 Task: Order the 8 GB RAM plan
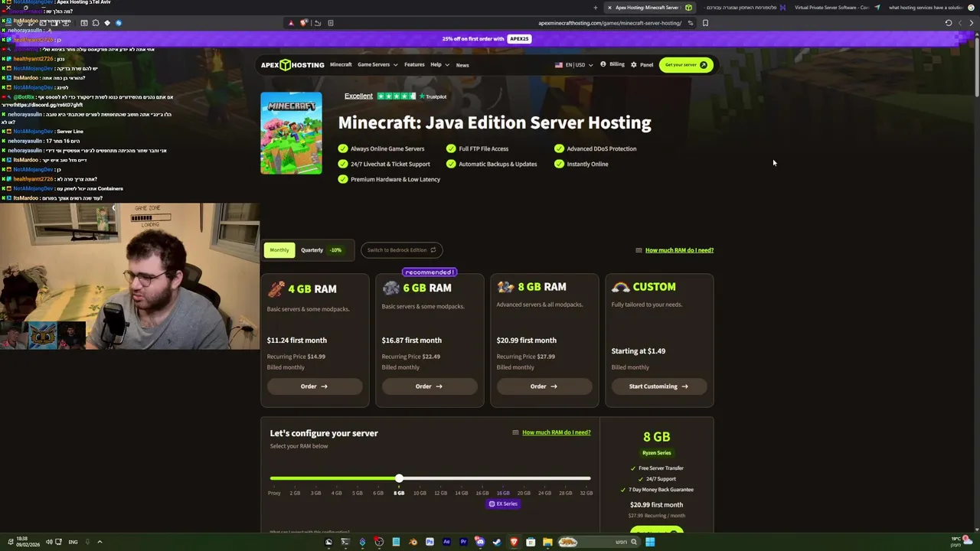[x=544, y=386]
